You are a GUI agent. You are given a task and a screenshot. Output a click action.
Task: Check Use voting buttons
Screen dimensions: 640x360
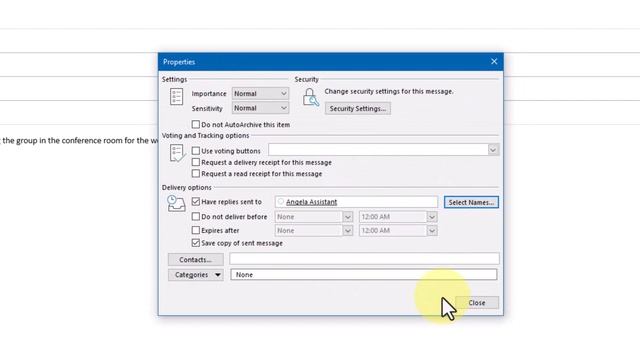(196, 151)
